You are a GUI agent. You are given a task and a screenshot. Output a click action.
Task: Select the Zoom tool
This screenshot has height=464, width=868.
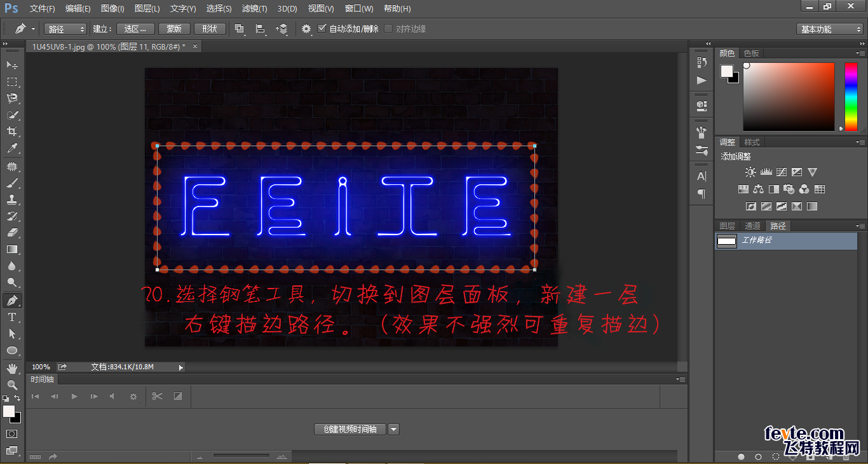click(x=12, y=385)
